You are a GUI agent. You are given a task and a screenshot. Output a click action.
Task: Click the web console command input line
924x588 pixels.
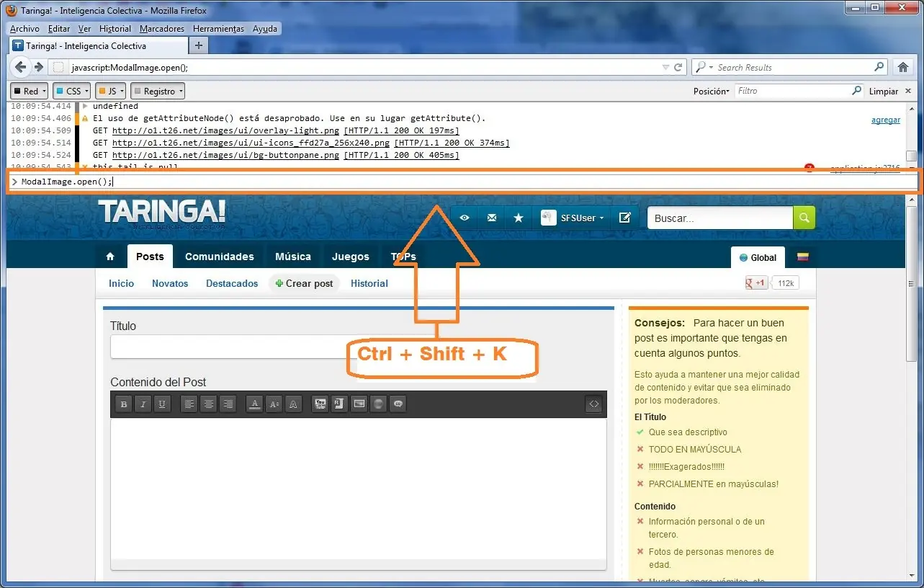pos(463,182)
